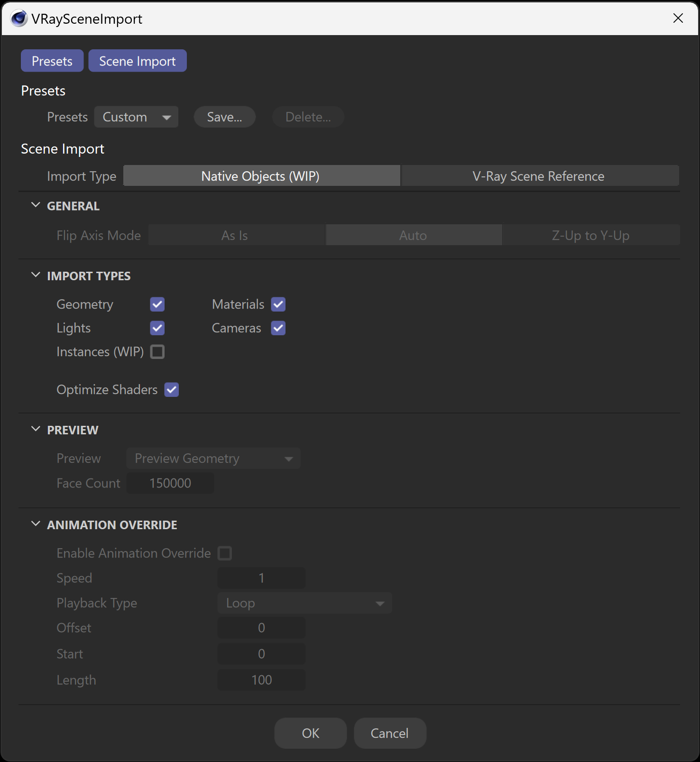The height and width of the screenshot is (762, 700).
Task: Collapse the IMPORT TYPES section
Action: (36, 275)
